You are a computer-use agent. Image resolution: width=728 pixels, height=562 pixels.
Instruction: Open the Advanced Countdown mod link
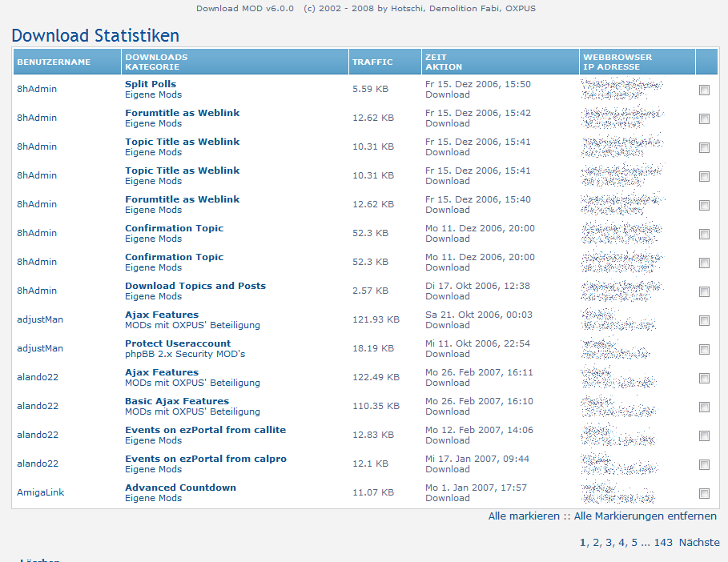[180, 488]
